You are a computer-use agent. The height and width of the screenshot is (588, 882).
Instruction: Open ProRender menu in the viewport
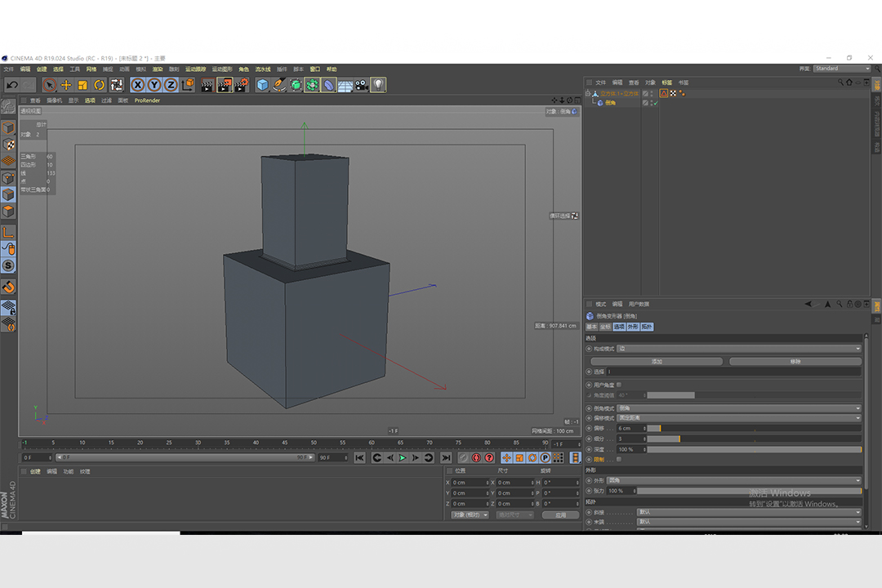[x=147, y=100]
